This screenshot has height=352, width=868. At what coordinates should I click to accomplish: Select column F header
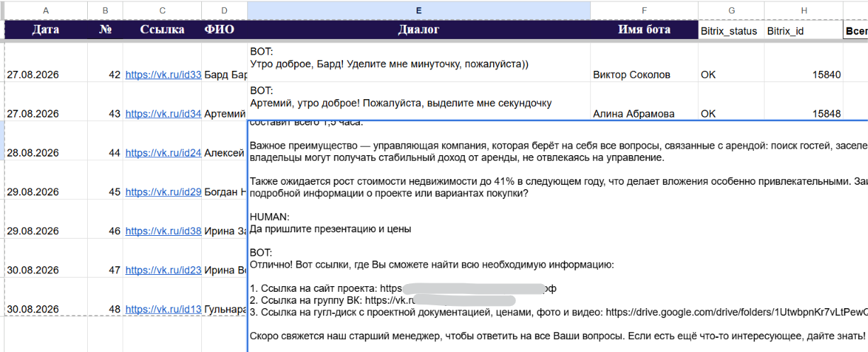(x=644, y=10)
